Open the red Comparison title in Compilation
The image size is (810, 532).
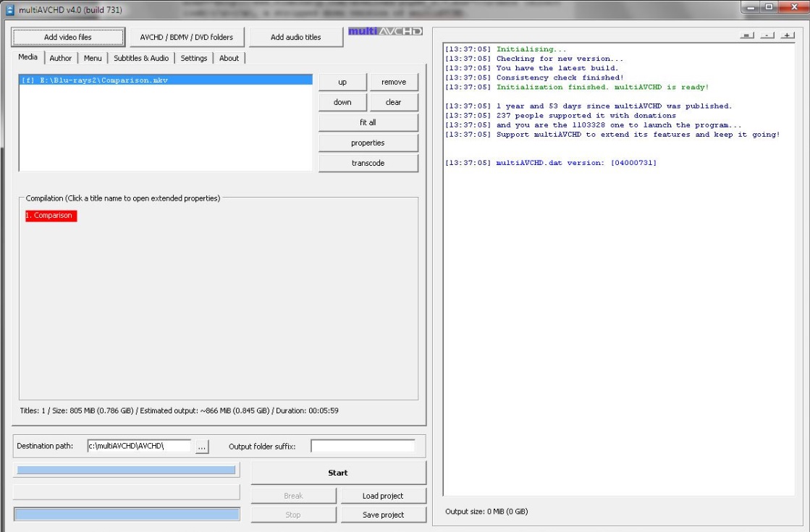[51, 216]
